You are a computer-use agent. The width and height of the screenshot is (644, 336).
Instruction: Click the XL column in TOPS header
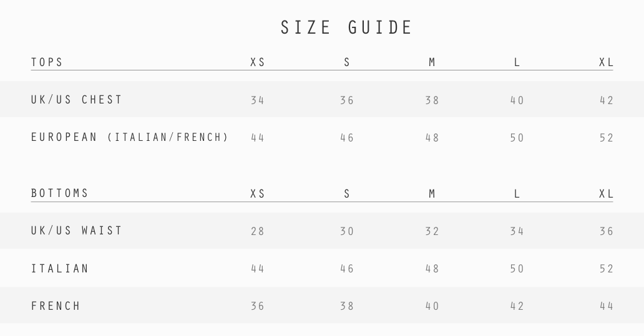click(606, 62)
